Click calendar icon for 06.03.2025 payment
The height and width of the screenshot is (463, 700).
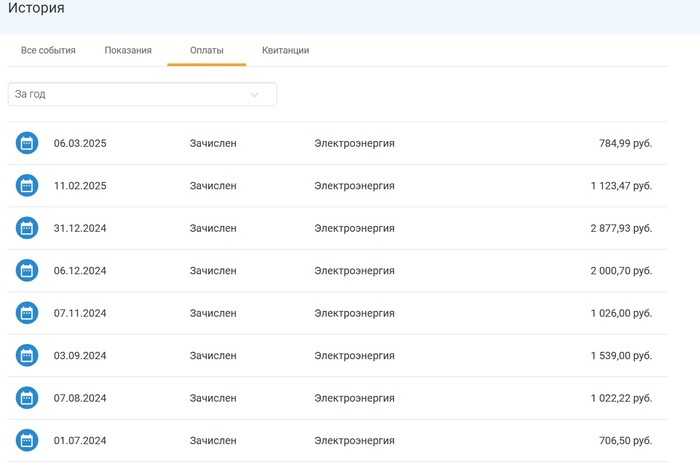(x=27, y=143)
